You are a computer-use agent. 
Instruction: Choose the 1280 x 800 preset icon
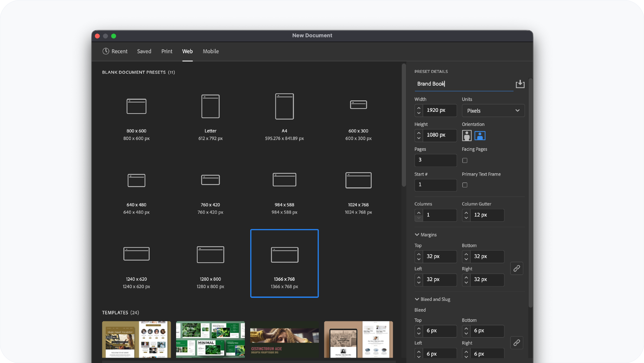click(x=210, y=255)
